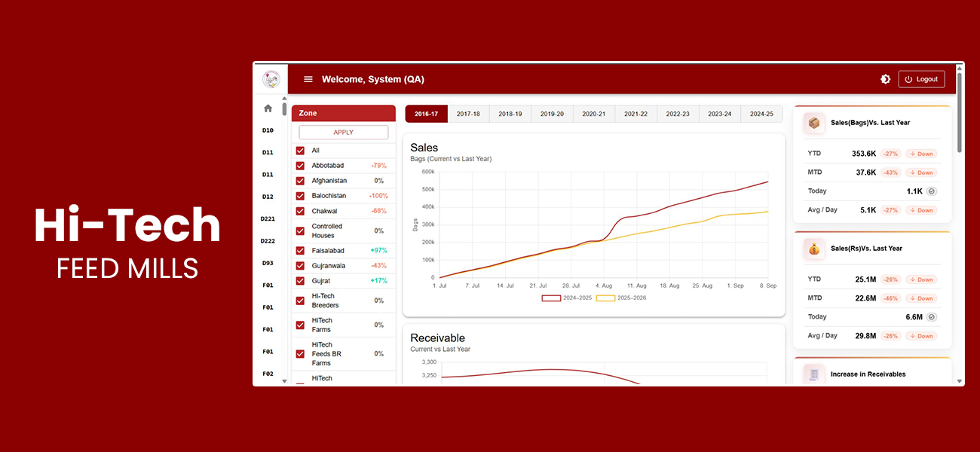Click the check icon next to Today 1.1K
980x452 pixels.
[x=931, y=191]
